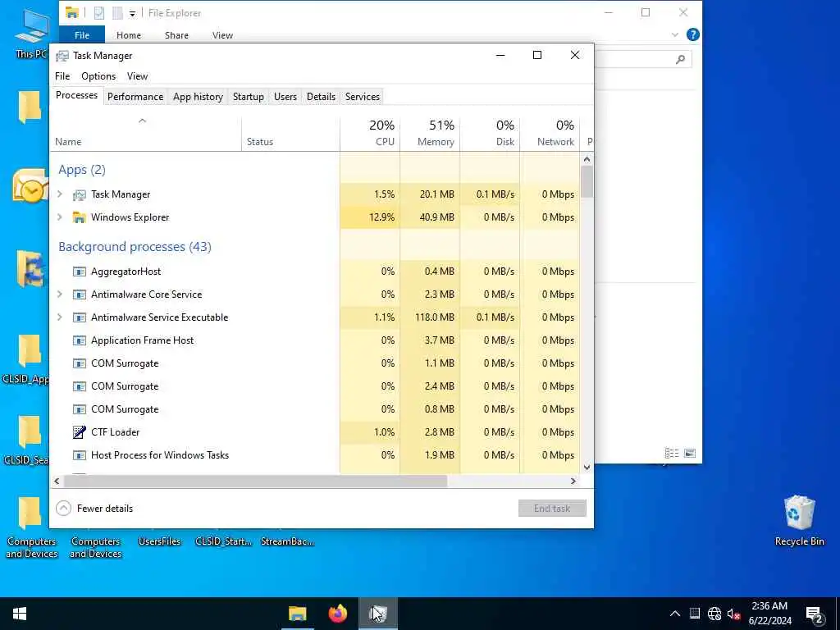Open Task Manager Options menu
This screenshot has width=840, height=630.
pyautogui.click(x=98, y=76)
